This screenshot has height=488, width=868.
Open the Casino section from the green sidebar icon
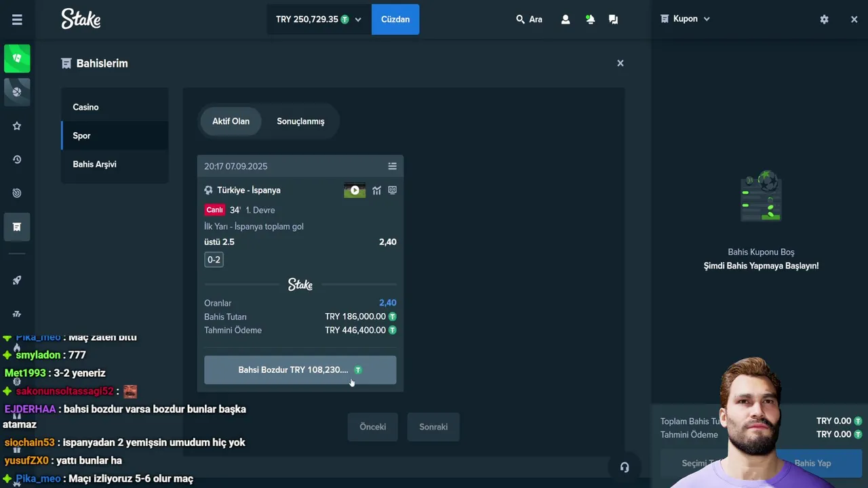pos(17,58)
